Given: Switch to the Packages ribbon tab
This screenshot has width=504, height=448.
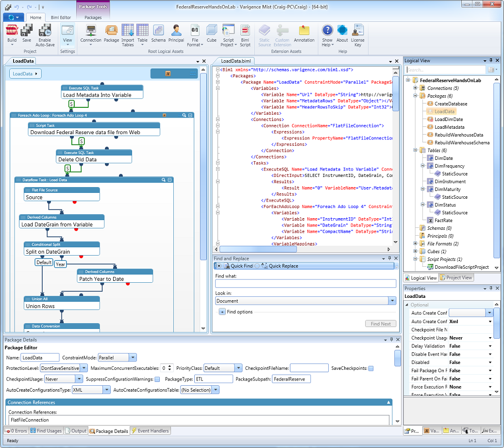Looking at the screenshot, I should [93, 17].
